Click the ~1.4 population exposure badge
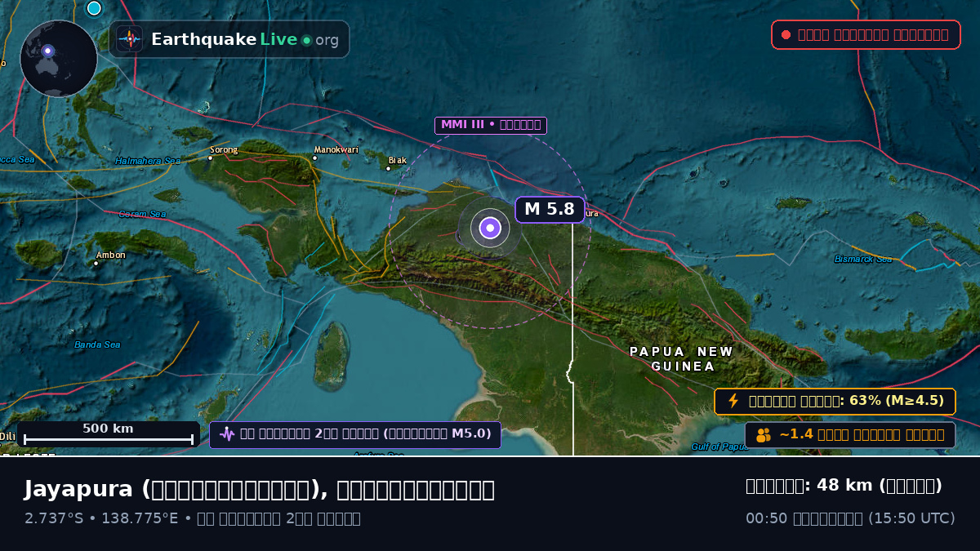Viewport: 980px width, 551px height. pyautogui.click(x=850, y=435)
